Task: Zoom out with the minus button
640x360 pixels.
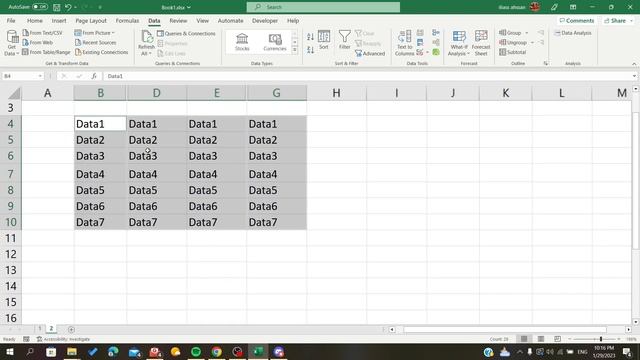Action: 570,339
